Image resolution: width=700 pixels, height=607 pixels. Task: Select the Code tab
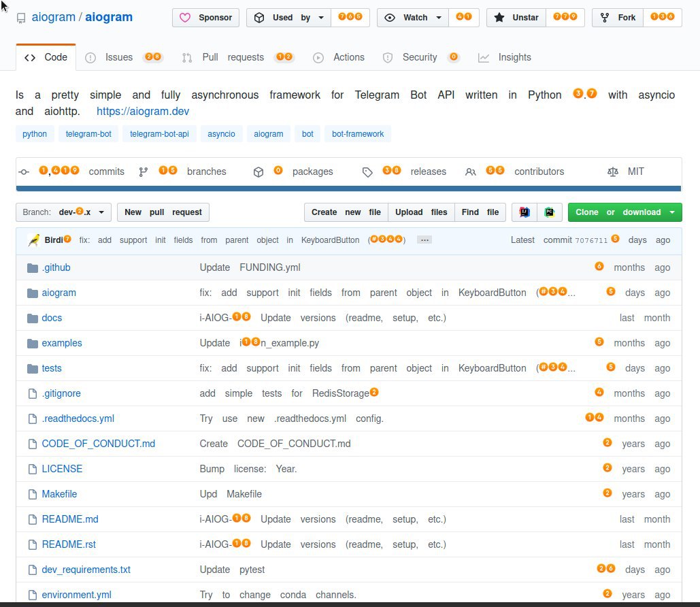pos(46,57)
